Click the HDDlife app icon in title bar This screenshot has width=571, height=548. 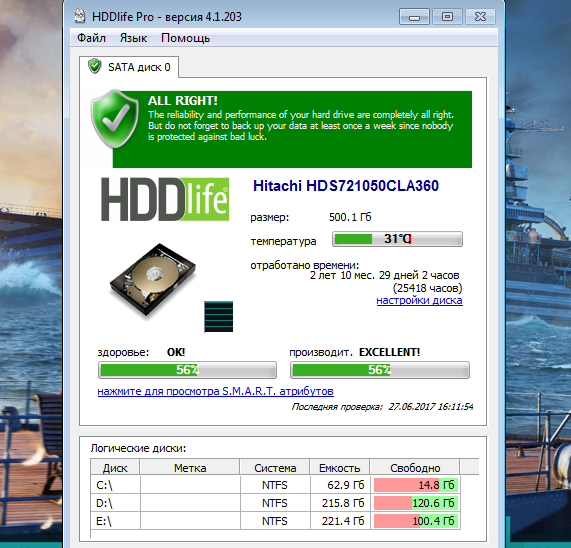[x=79, y=16]
